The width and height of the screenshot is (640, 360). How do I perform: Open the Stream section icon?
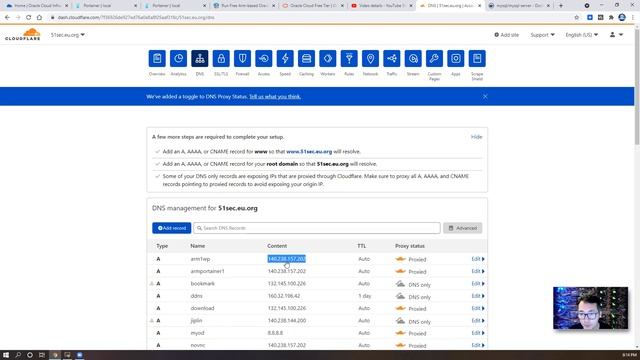[x=413, y=59]
